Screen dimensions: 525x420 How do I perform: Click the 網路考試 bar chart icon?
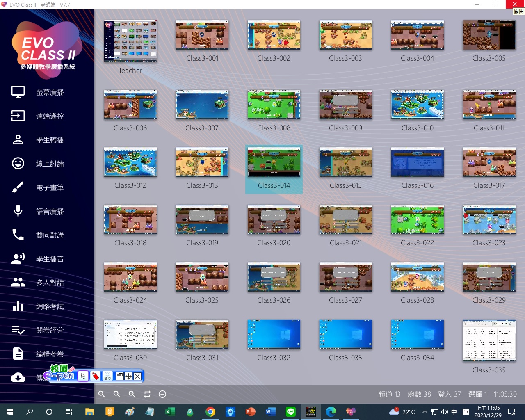18,306
